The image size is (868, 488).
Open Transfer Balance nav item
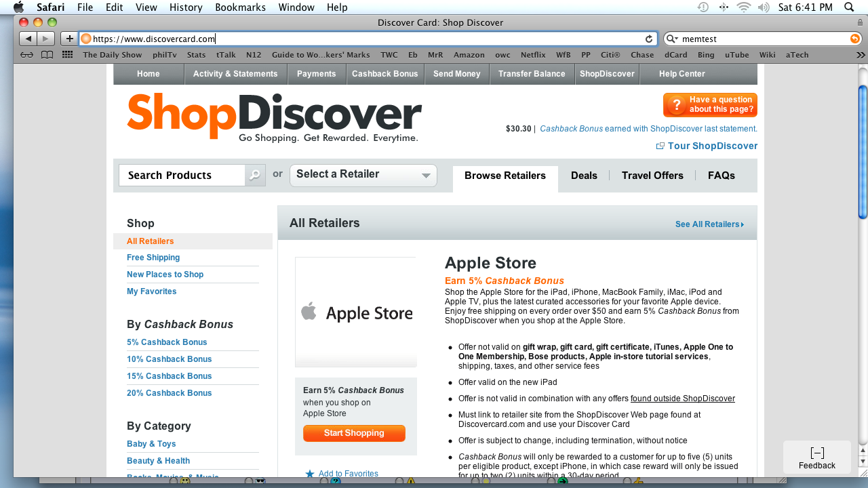pyautogui.click(x=532, y=74)
